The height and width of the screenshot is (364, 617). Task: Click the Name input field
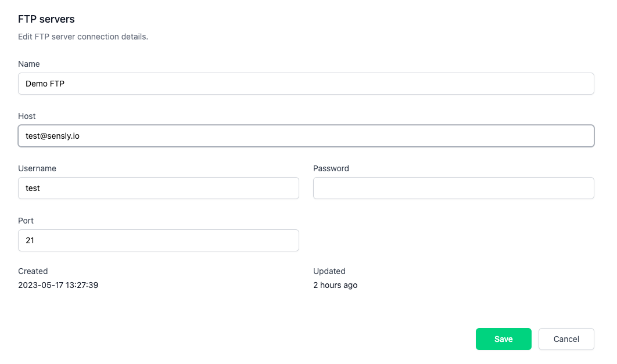click(x=306, y=84)
